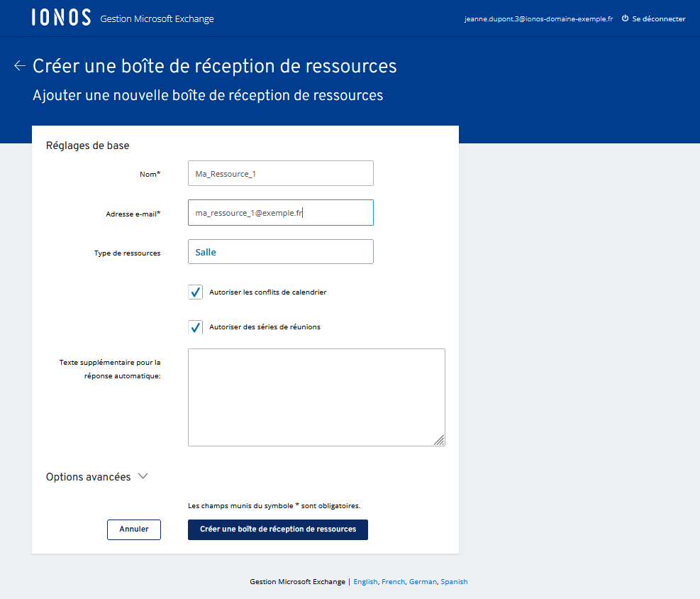700x599 pixels.
Task: Toggle Autoriser les conflits de calendrier checkbox
Action: [196, 292]
